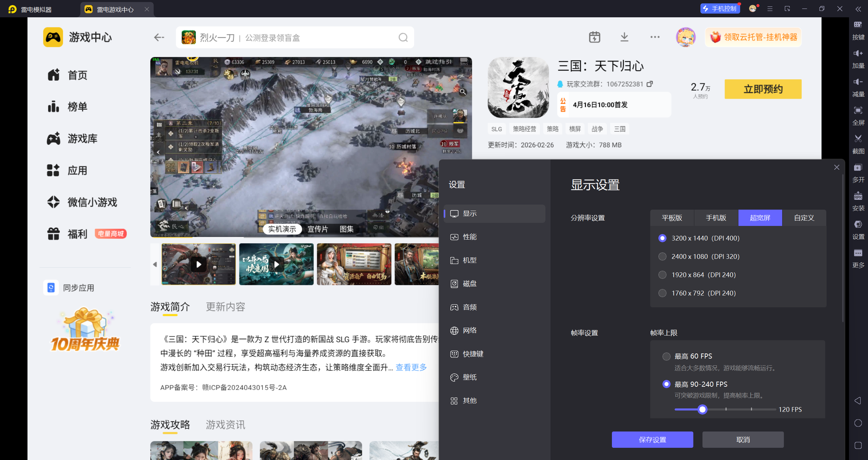Open the three-dots more menu in header
Image resolution: width=868 pixels, height=460 pixels.
point(655,37)
